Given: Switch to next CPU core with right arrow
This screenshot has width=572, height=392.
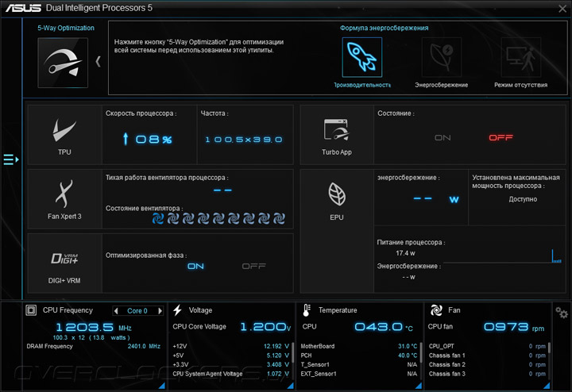Looking at the screenshot, I should tap(160, 311).
